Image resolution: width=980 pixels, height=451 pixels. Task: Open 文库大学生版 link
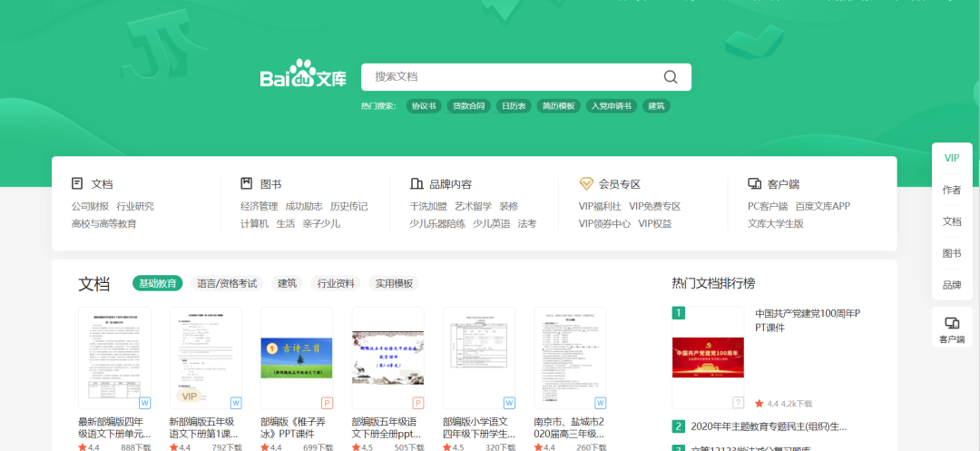tap(776, 223)
